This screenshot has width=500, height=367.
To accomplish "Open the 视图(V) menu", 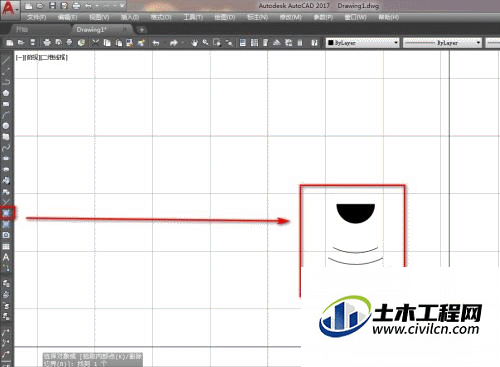I will [x=99, y=17].
